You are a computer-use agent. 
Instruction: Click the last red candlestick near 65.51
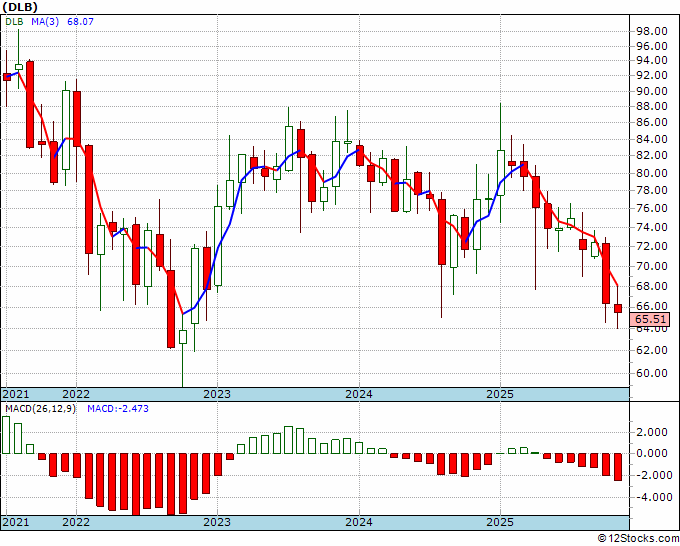(x=618, y=308)
